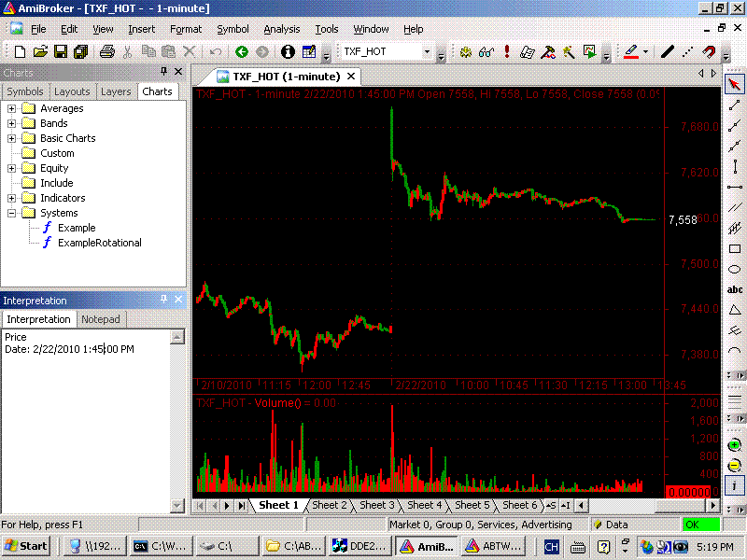This screenshot has width=747, height=560.
Task: Click the Optimize hammer icon
Action: point(548,51)
